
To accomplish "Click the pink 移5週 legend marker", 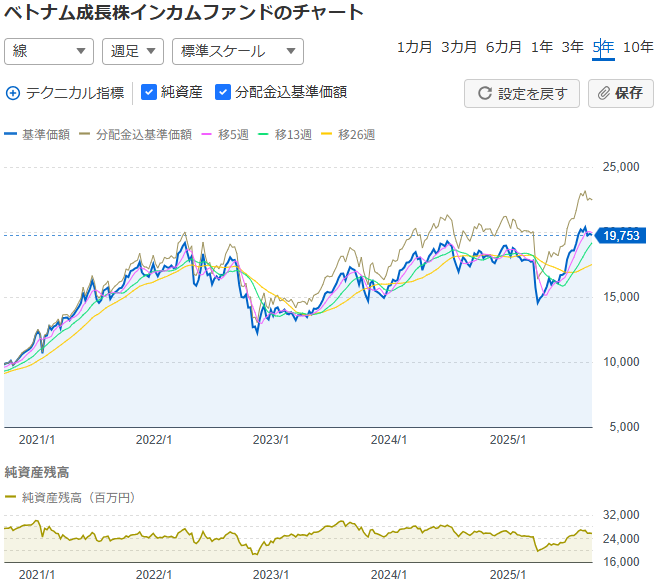I will point(209,134).
